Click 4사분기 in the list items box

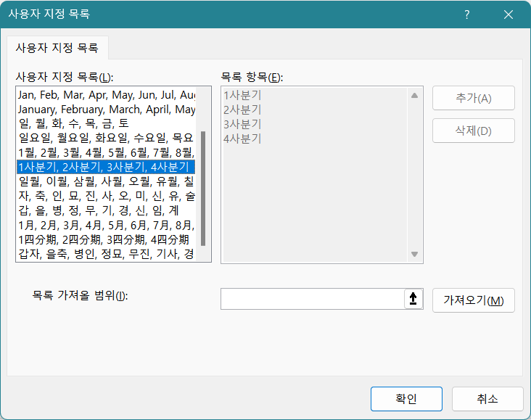[x=242, y=139]
